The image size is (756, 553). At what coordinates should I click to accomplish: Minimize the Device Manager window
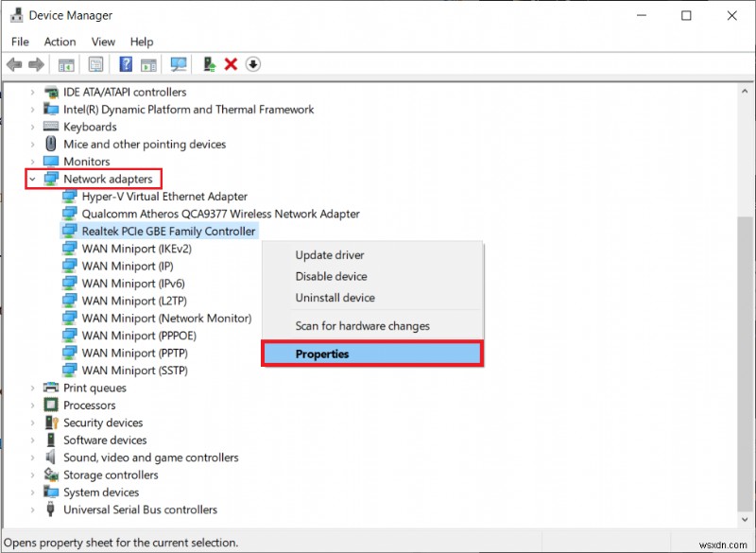(642, 15)
